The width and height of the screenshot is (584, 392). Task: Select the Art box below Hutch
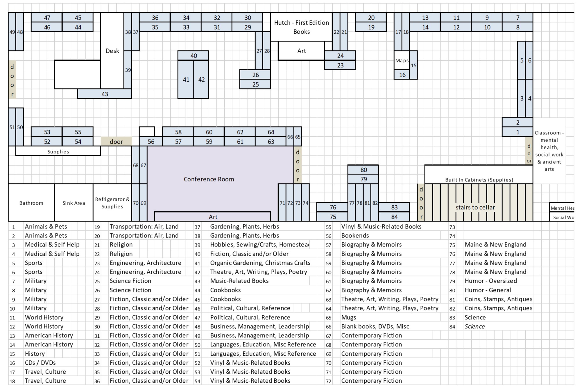point(301,51)
